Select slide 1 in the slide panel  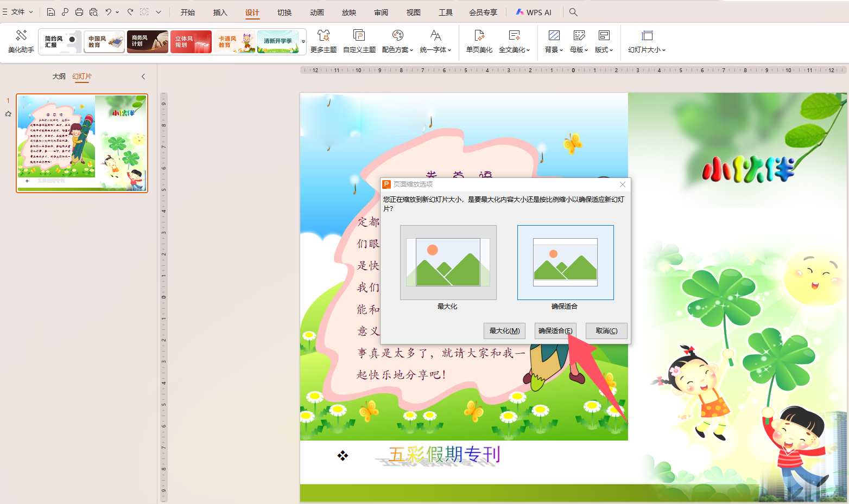tap(81, 143)
